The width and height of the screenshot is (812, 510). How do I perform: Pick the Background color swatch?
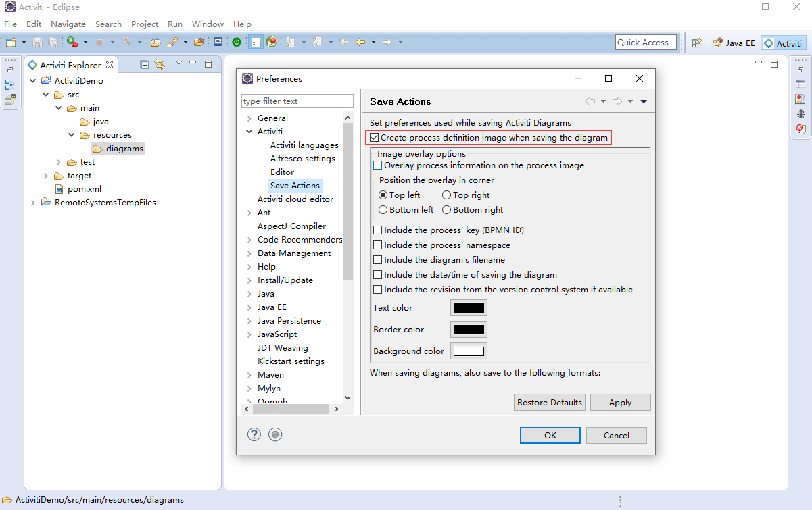point(469,351)
